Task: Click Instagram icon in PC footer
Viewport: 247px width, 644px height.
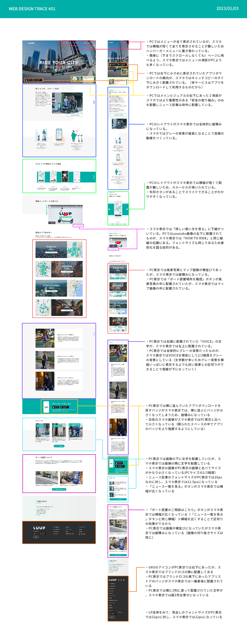Action: pyautogui.click(x=80, y=534)
